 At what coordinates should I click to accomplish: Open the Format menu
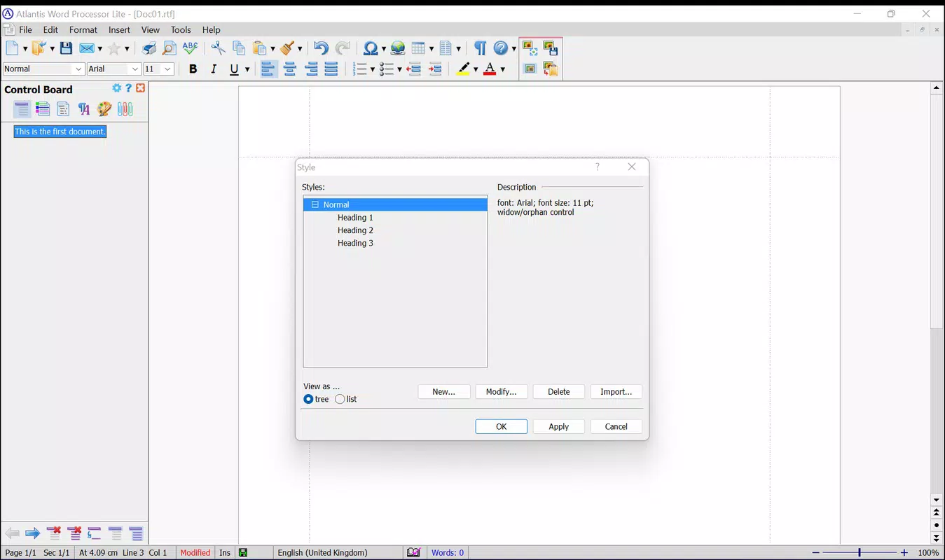[x=83, y=29]
